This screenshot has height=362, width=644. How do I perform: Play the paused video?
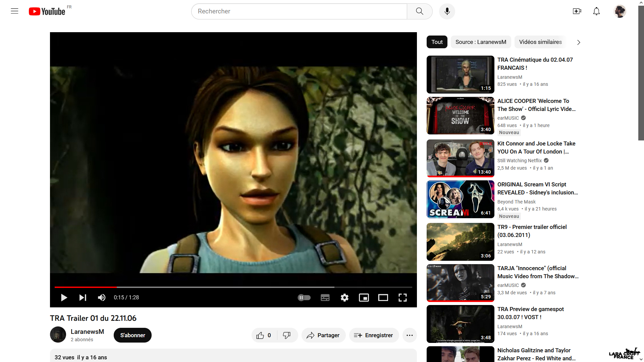point(64,298)
